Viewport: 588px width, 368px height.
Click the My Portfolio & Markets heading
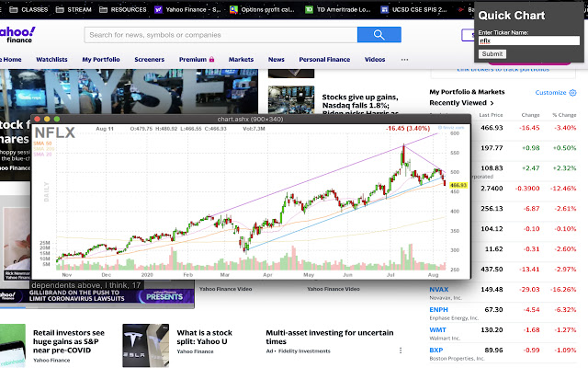coord(467,92)
